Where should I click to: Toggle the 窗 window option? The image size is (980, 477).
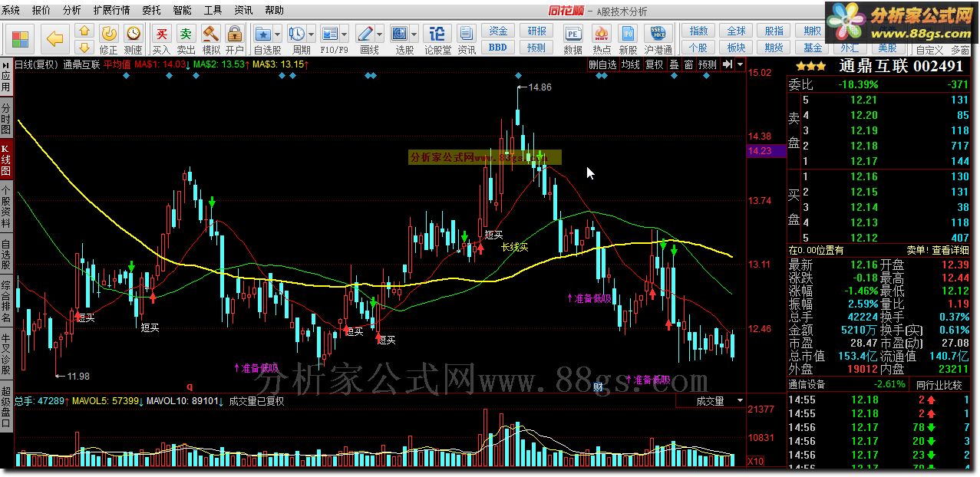688,65
